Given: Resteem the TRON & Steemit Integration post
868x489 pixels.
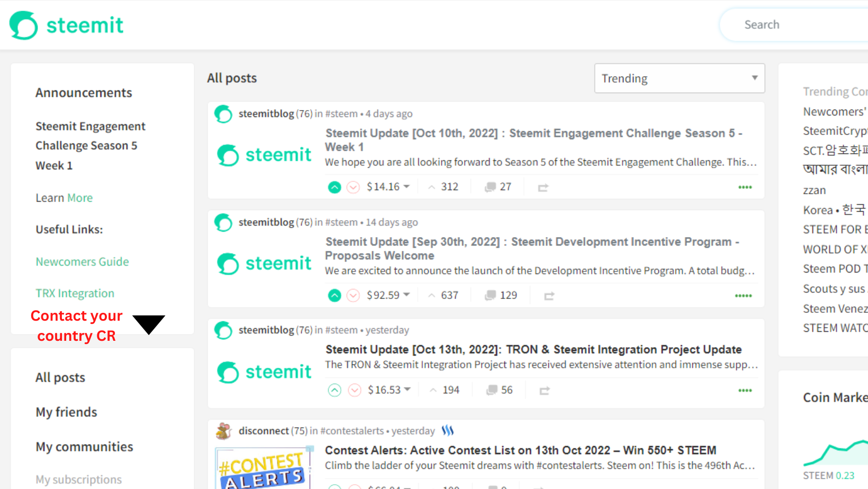Looking at the screenshot, I should [x=545, y=391].
